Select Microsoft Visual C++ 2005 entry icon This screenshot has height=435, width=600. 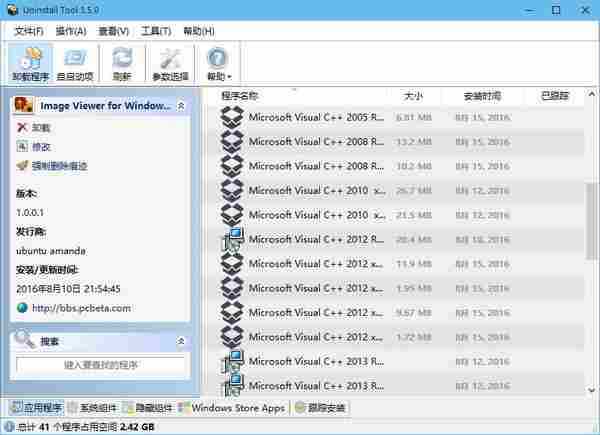point(232,117)
